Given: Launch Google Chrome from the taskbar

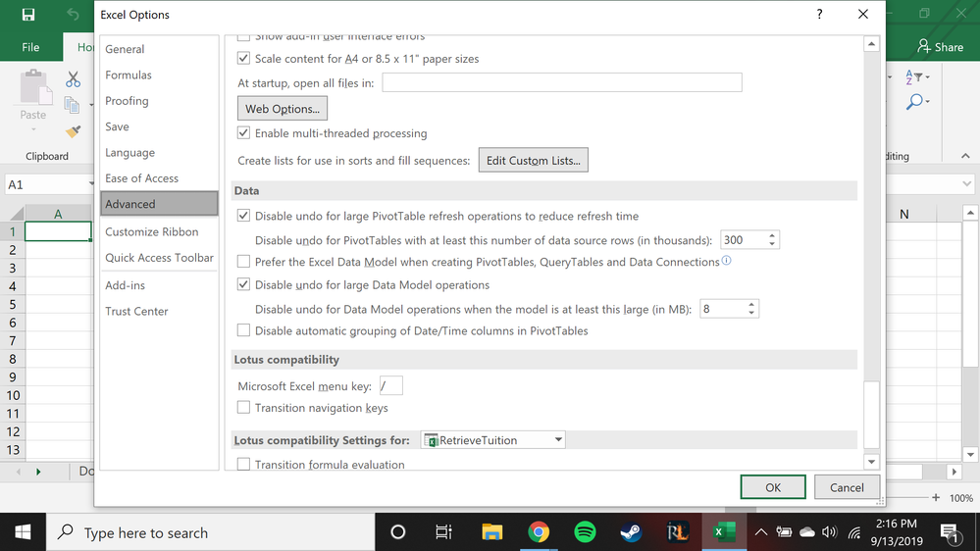Looking at the screenshot, I should (x=539, y=532).
